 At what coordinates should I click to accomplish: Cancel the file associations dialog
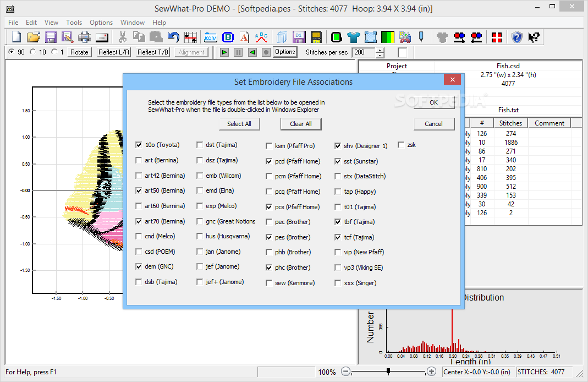[434, 124]
